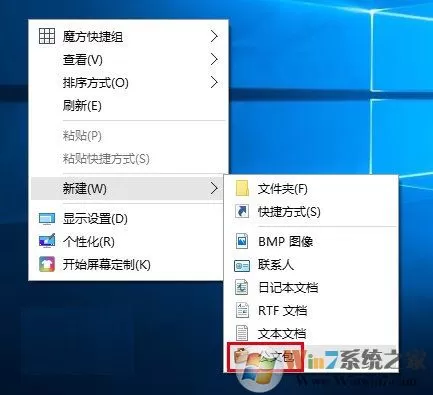The height and width of the screenshot is (395, 433).
Task: Open 个性化(R) from the context menu
Action: coord(127,242)
